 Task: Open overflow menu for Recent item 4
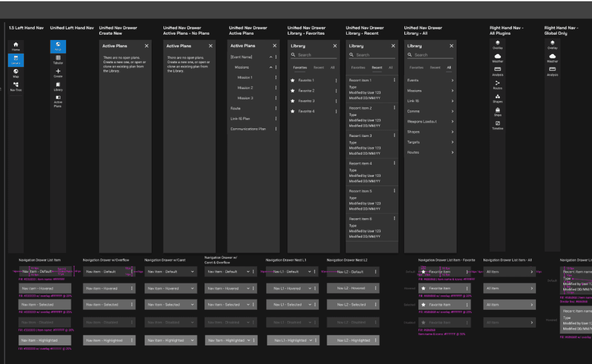click(394, 163)
